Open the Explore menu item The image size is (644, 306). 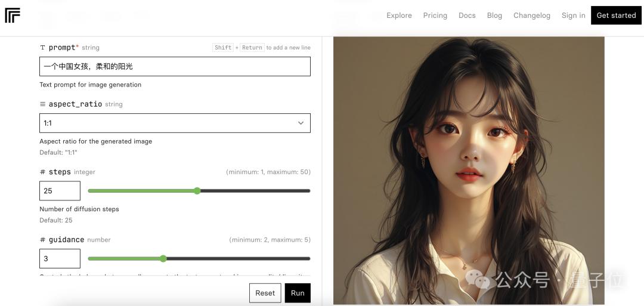[399, 16]
